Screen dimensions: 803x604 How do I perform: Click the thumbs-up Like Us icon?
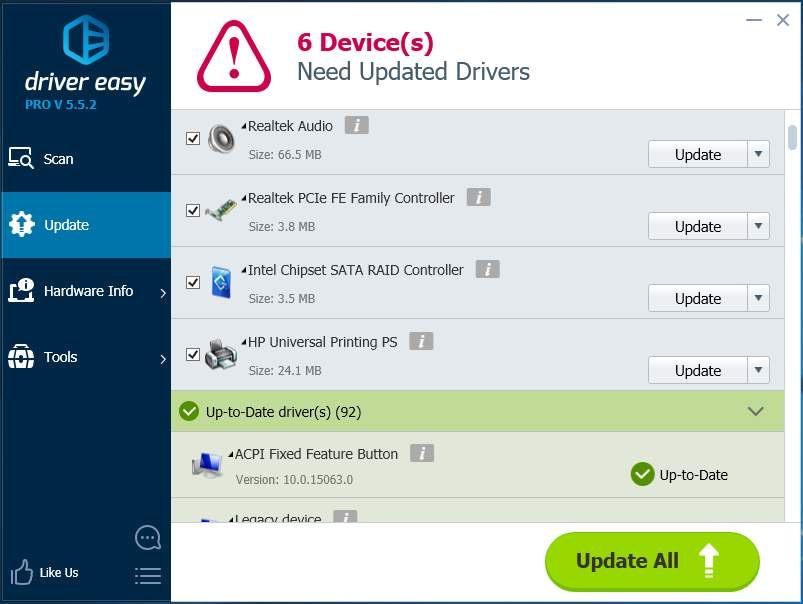pos(22,572)
